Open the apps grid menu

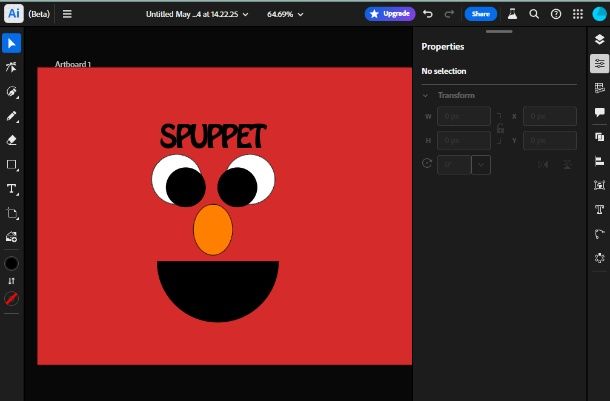(x=578, y=14)
